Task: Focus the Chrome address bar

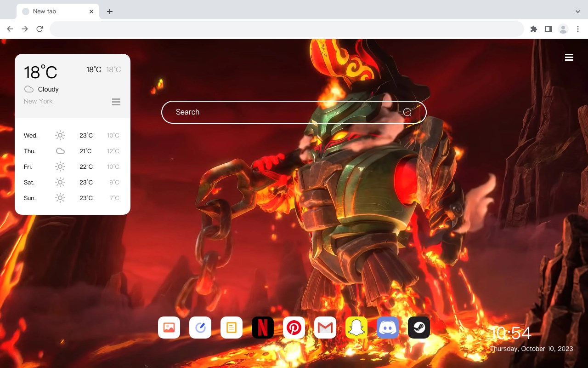Action: pos(287,29)
